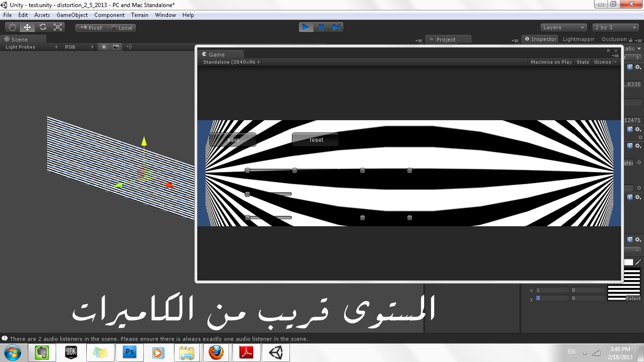The image size is (644, 362).
Task: Open Windows Explorer from the taskbar
Action: pyautogui.click(x=187, y=353)
